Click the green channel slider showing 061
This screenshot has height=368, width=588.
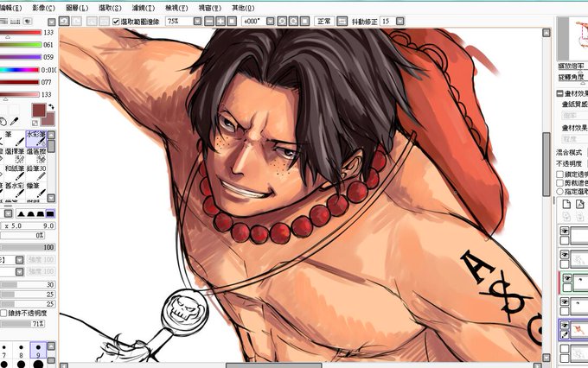pos(21,45)
